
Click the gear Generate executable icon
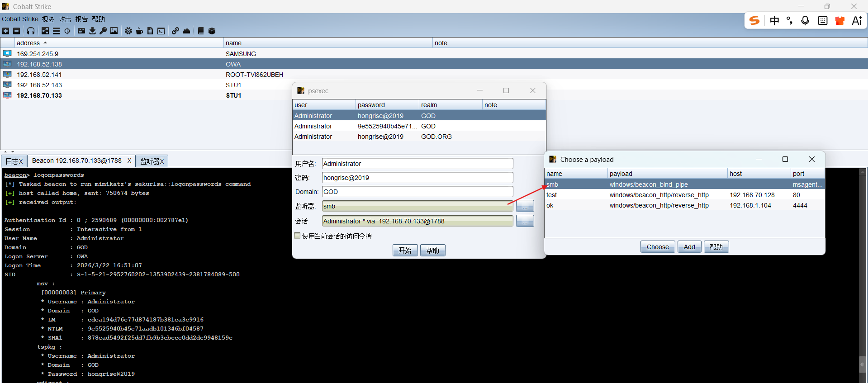[128, 31]
